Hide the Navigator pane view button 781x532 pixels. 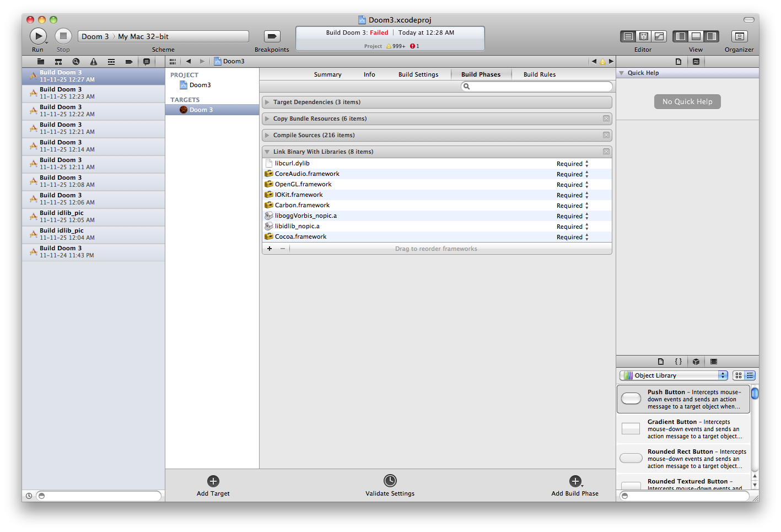(681, 36)
